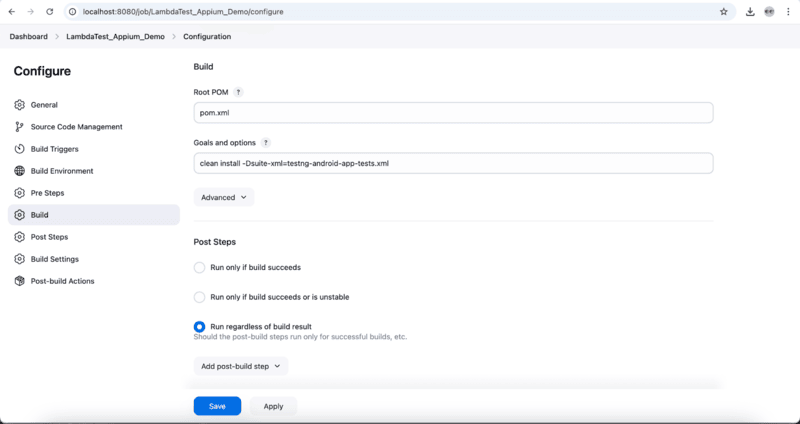800x424 pixels.
Task: Bookmark page with the star icon
Action: pos(723,12)
